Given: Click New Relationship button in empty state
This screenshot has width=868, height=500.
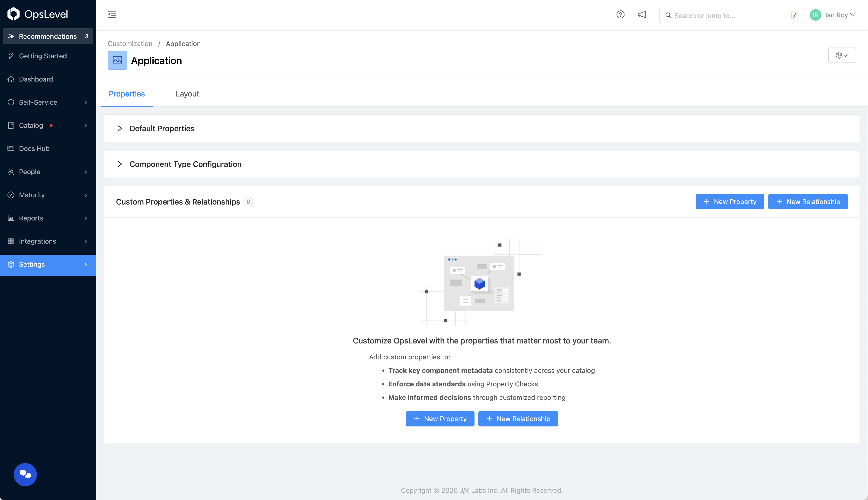Looking at the screenshot, I should (x=518, y=419).
